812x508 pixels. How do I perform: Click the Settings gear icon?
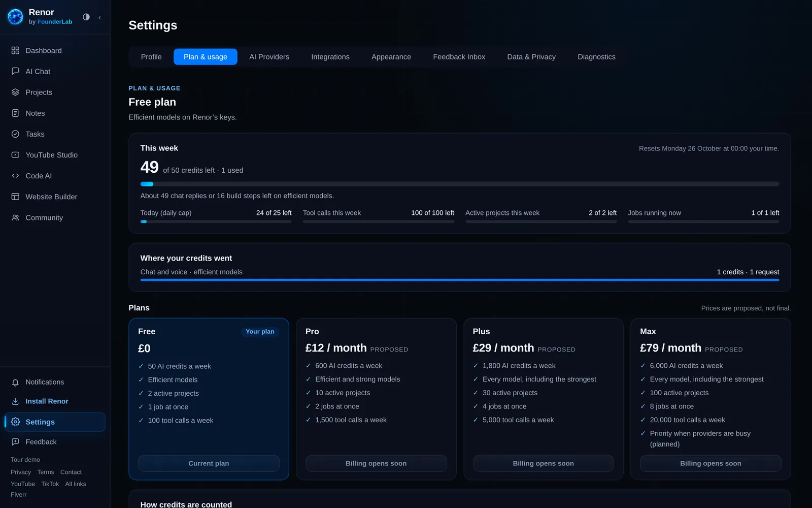[15, 422]
